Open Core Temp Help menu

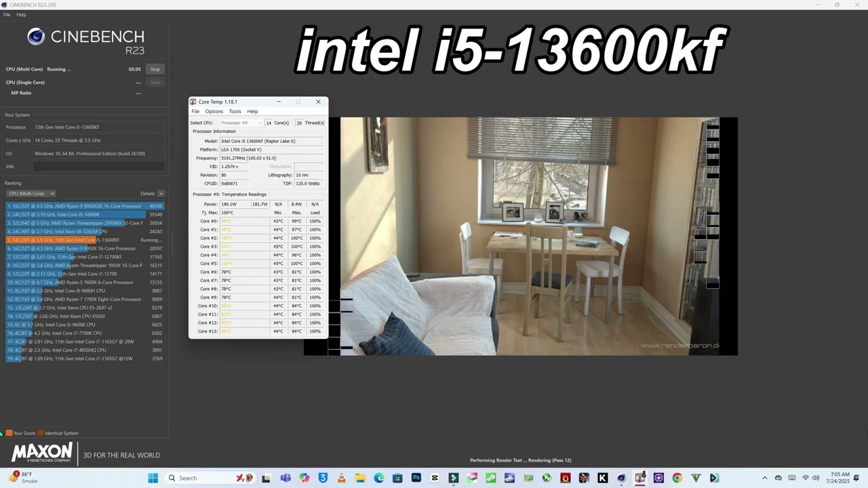click(x=252, y=111)
